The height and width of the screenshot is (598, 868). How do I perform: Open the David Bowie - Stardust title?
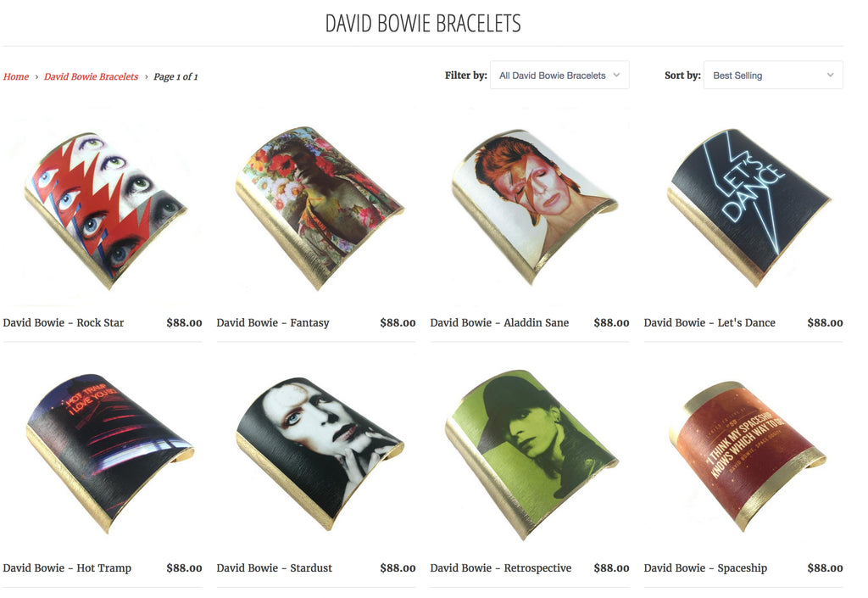(x=275, y=568)
